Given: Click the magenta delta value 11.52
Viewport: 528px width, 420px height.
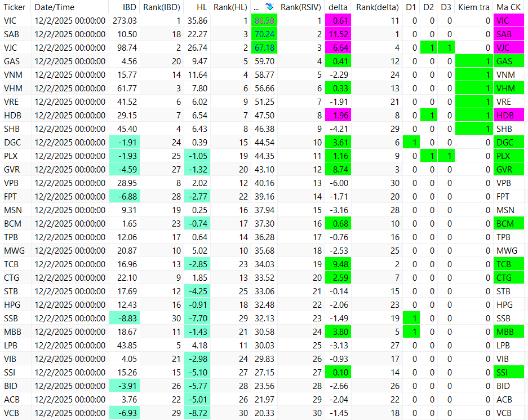Looking at the screenshot, I should pos(338,34).
